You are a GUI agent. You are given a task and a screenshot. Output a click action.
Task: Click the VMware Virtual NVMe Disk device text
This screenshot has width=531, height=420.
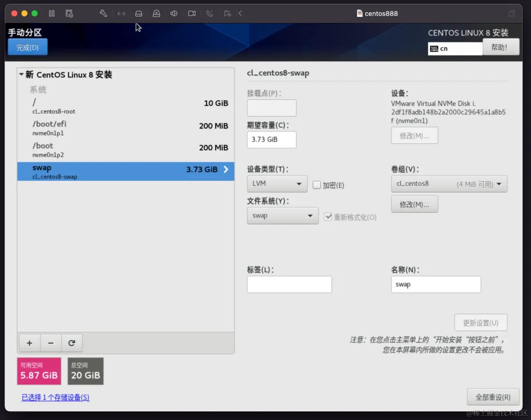pyautogui.click(x=448, y=112)
